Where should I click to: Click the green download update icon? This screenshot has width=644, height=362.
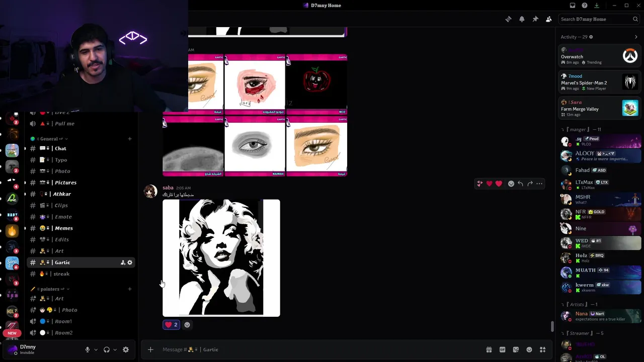(x=597, y=6)
